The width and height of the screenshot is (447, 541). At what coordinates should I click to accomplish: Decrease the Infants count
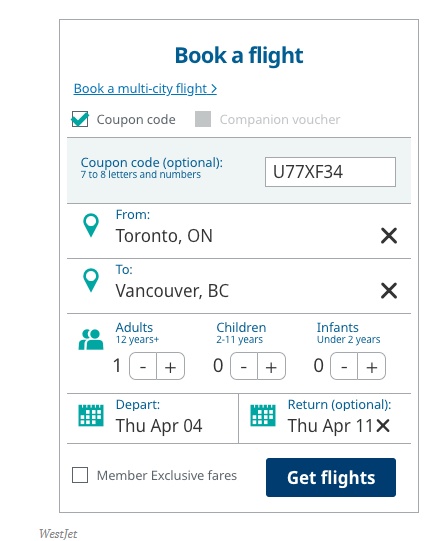click(344, 366)
